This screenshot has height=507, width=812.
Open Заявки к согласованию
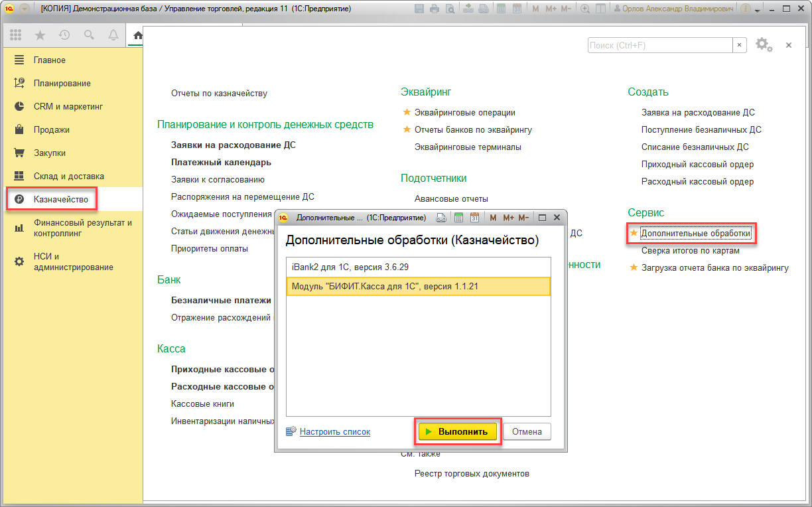pos(218,179)
